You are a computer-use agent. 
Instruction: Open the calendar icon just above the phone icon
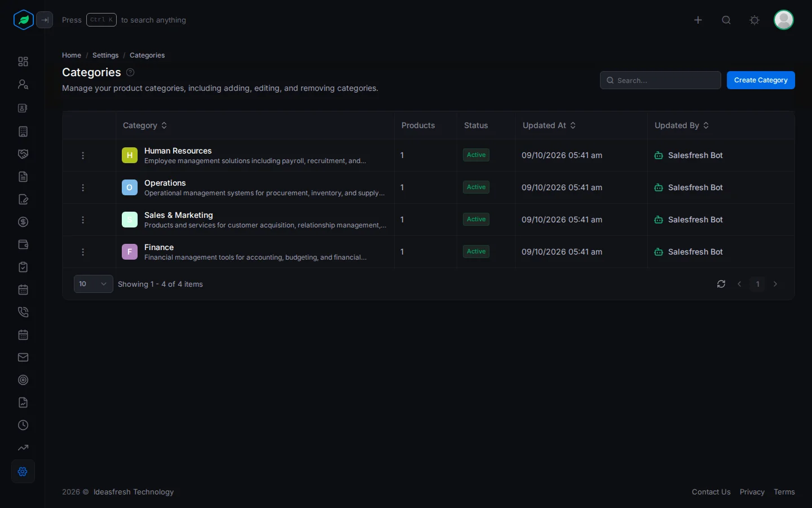coord(23,290)
